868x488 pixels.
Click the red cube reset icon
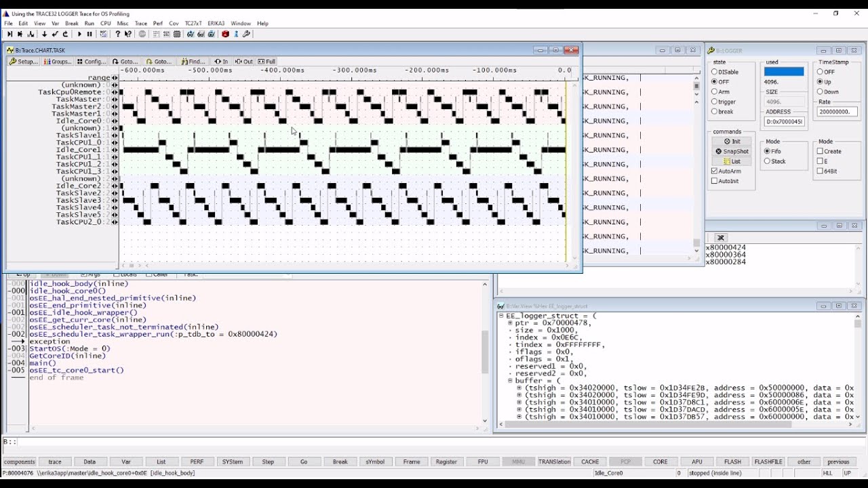click(x=226, y=34)
